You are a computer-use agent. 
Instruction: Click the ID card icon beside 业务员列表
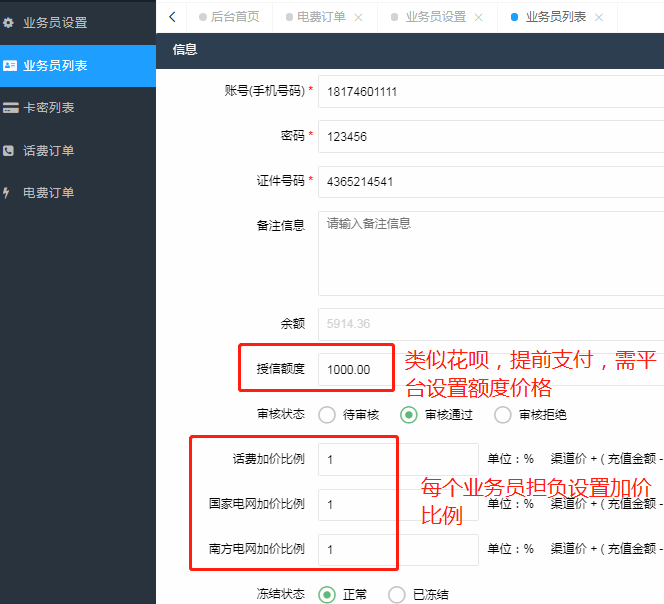pyautogui.click(x=10, y=66)
